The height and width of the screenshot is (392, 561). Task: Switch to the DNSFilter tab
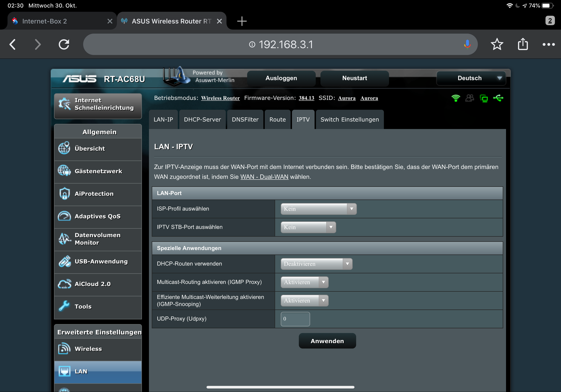point(245,120)
